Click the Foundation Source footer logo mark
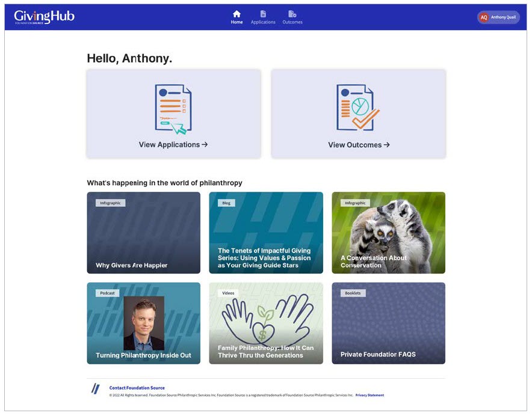This screenshot has width=532, height=416. tap(95, 389)
